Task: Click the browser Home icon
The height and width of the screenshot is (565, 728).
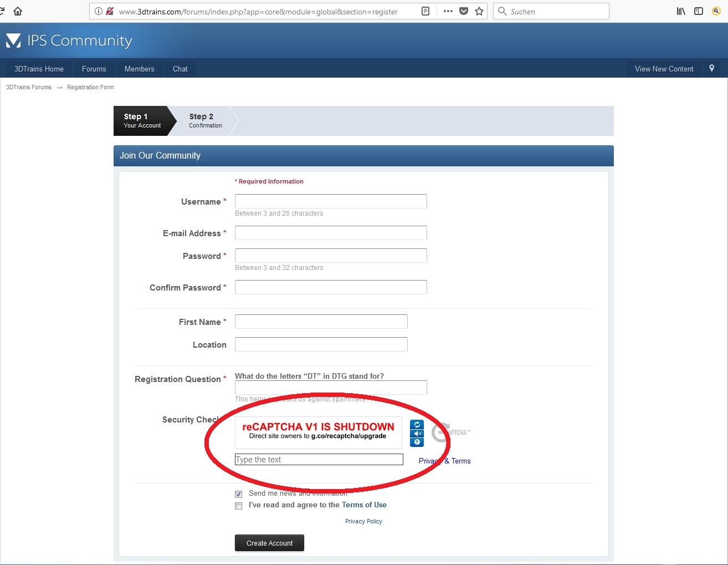Action: coord(18,11)
